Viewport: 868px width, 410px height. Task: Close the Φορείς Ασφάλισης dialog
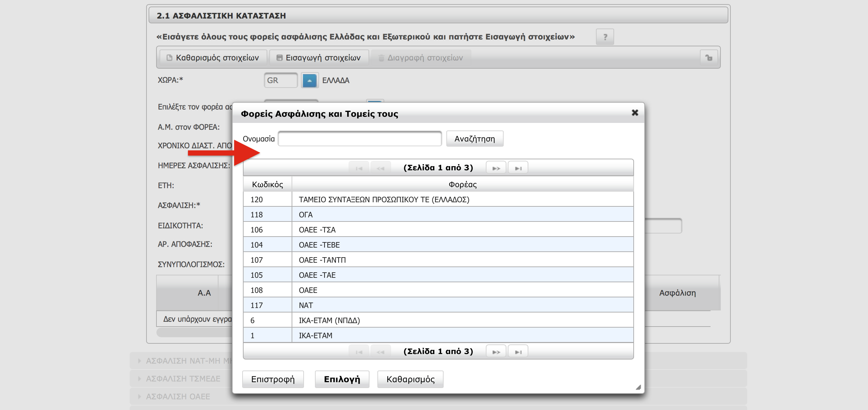click(635, 113)
